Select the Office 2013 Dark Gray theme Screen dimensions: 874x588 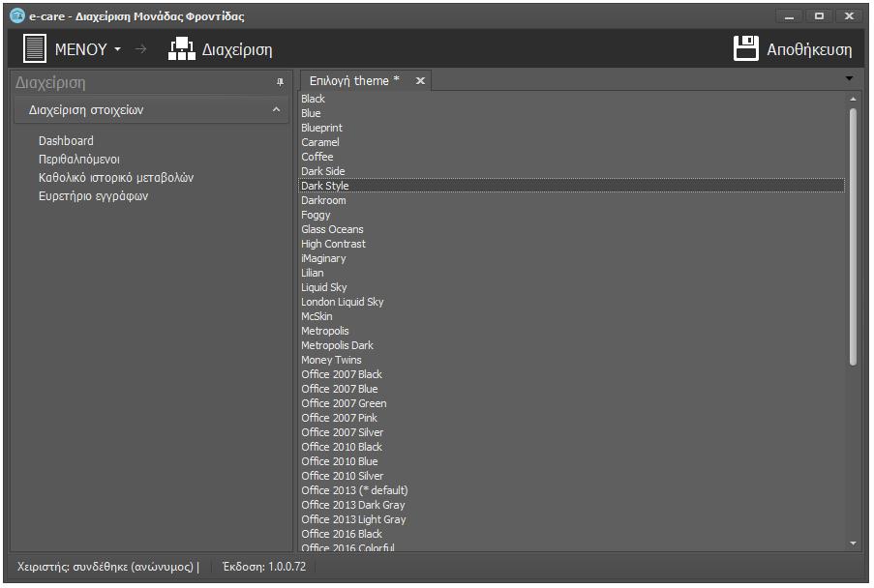point(572,504)
